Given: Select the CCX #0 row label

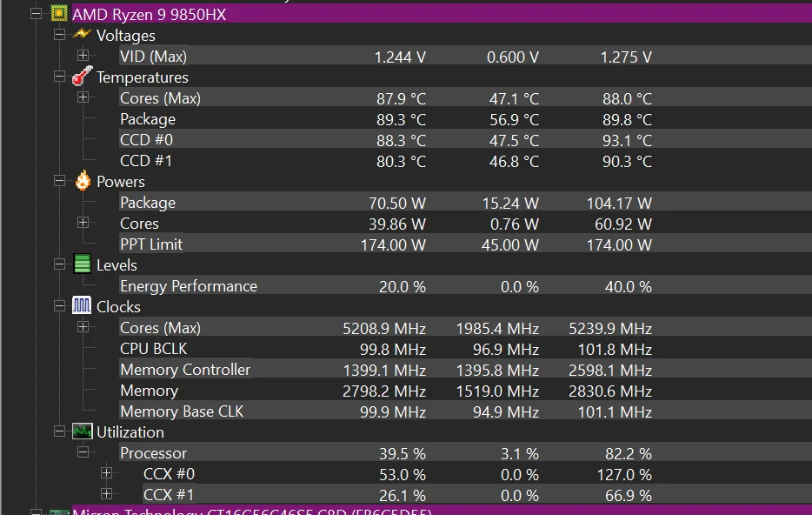Looking at the screenshot, I should click(x=169, y=474).
